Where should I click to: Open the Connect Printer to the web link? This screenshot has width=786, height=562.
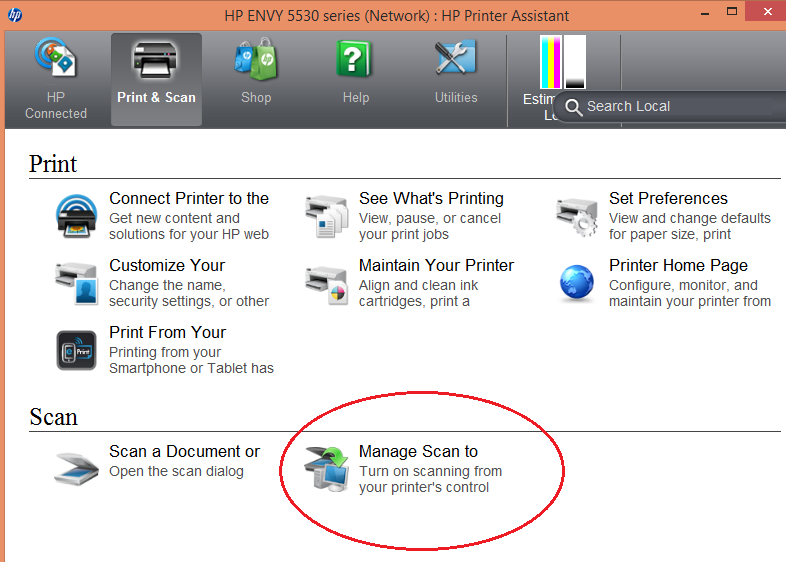pyautogui.click(x=189, y=199)
